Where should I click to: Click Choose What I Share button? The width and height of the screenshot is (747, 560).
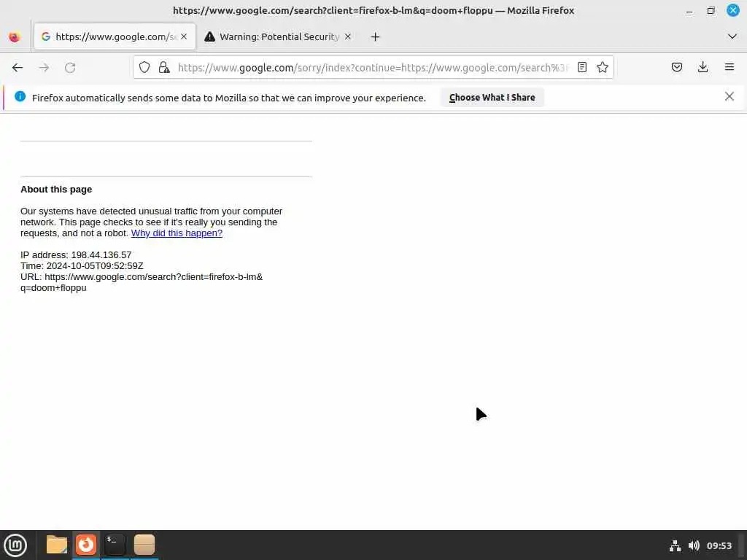pos(492,98)
